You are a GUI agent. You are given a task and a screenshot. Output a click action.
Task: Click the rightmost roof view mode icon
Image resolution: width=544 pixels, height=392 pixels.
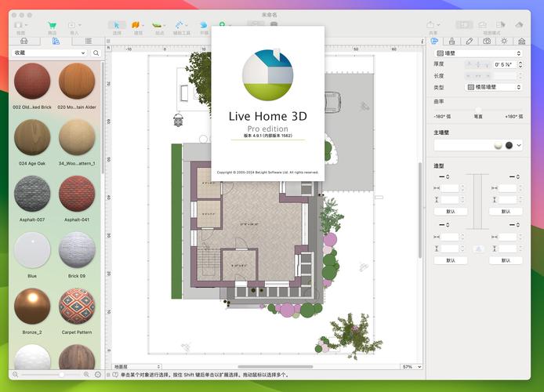click(x=519, y=24)
